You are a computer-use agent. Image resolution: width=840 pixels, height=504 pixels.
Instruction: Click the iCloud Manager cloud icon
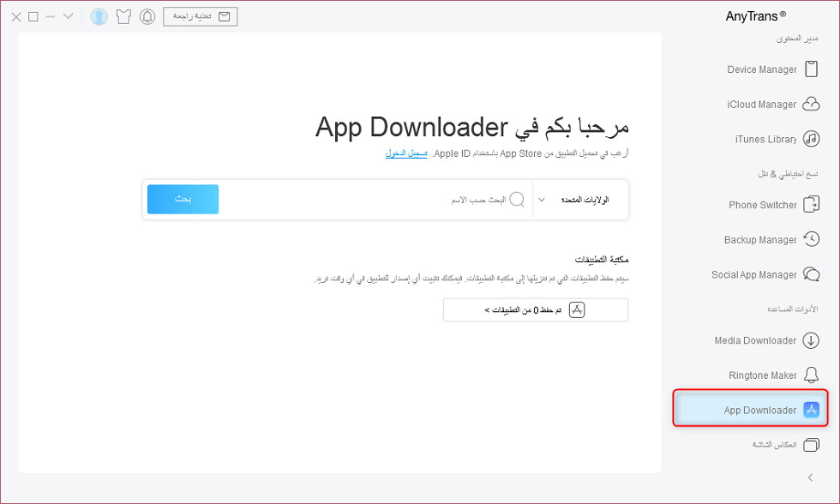pos(811,104)
